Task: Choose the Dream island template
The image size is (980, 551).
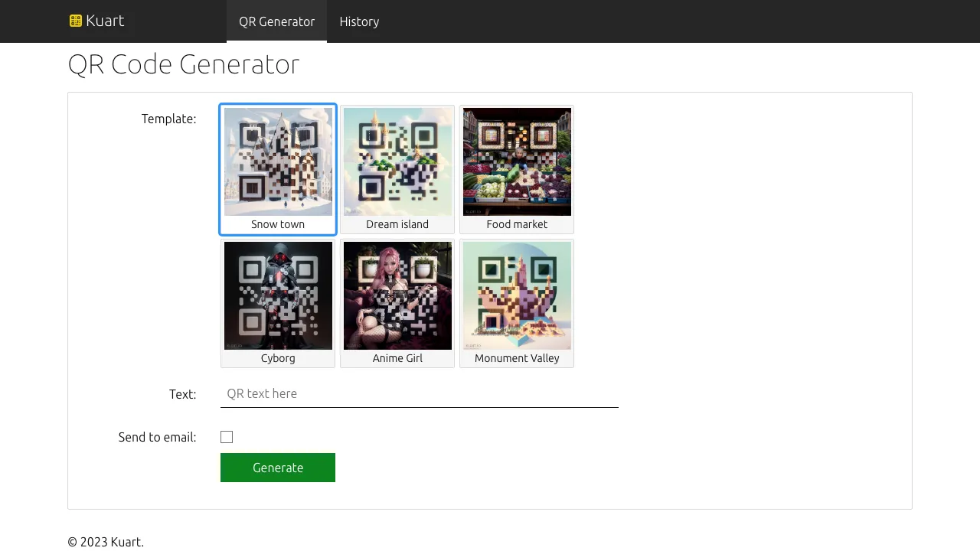Action: point(397,169)
